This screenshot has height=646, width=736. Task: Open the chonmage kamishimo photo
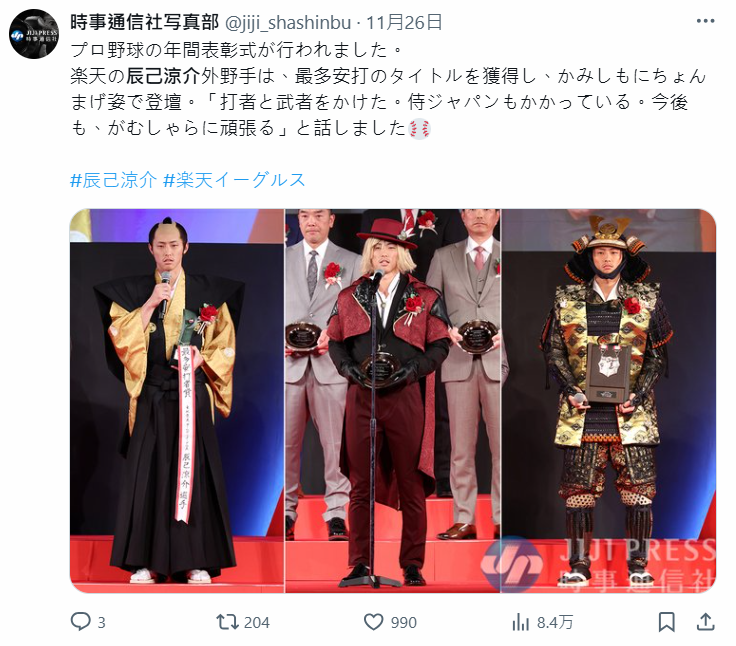[177, 401]
